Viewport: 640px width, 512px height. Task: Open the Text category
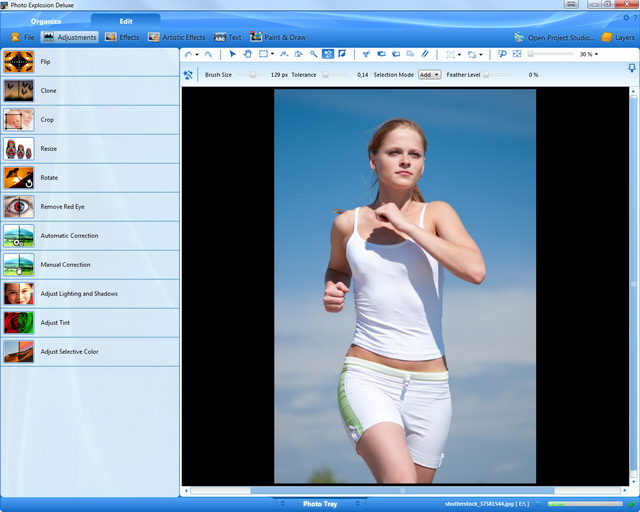click(x=227, y=37)
